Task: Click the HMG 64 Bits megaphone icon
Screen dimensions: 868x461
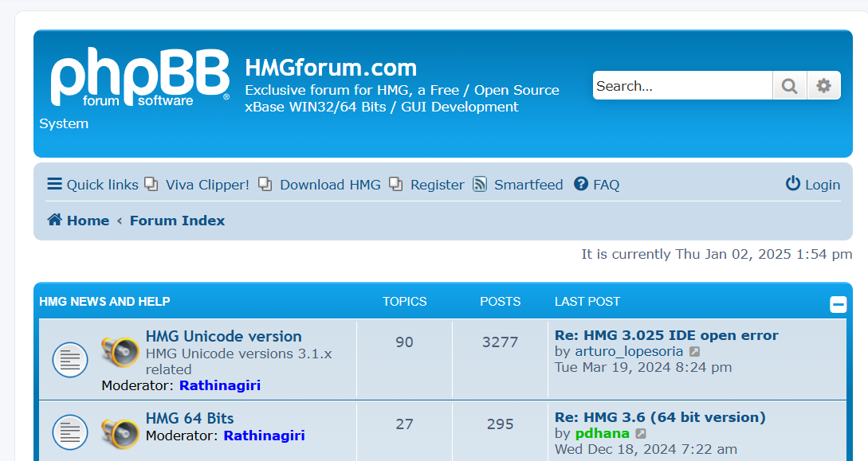Action: coord(120,433)
